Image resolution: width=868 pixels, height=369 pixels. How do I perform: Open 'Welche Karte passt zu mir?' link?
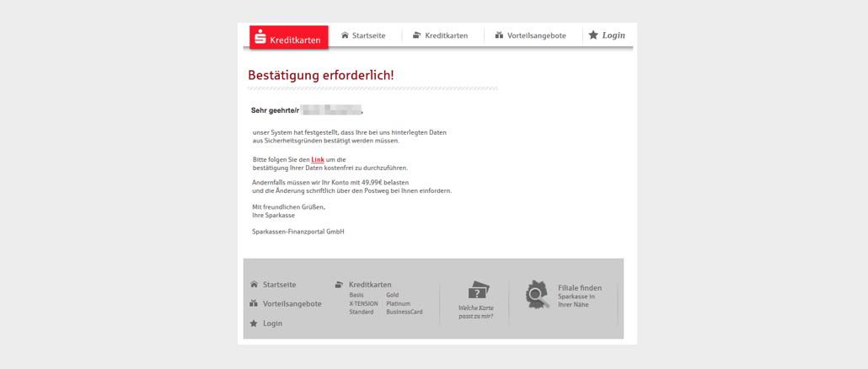[476, 312]
